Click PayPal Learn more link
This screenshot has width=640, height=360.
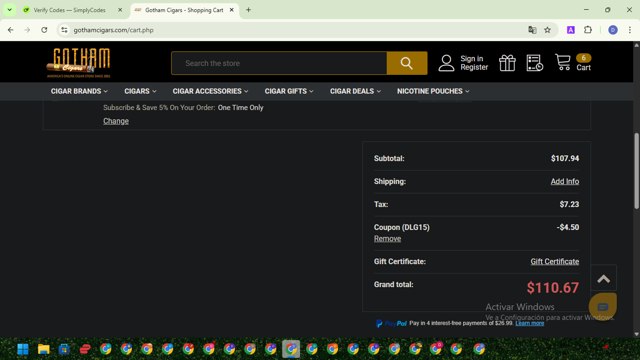tap(529, 323)
